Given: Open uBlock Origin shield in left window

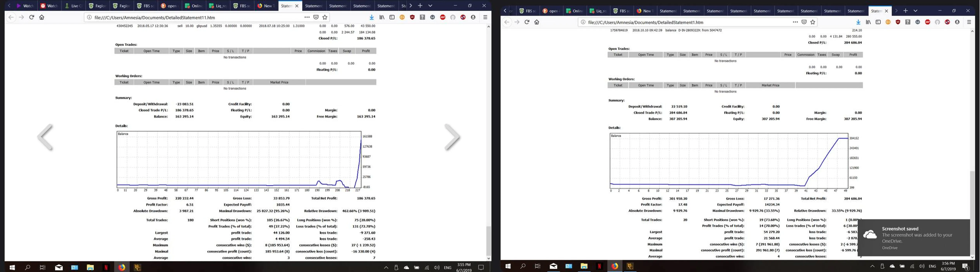Looking at the screenshot, I should [x=412, y=17].
